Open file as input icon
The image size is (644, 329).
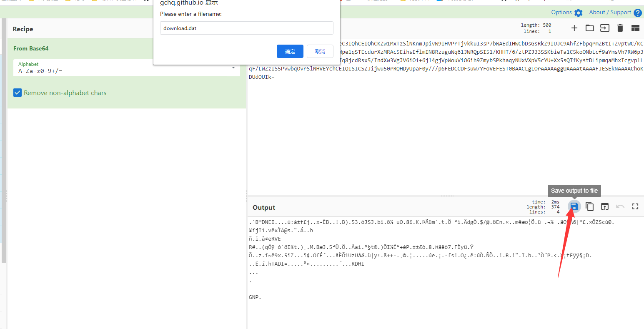(x=605, y=28)
